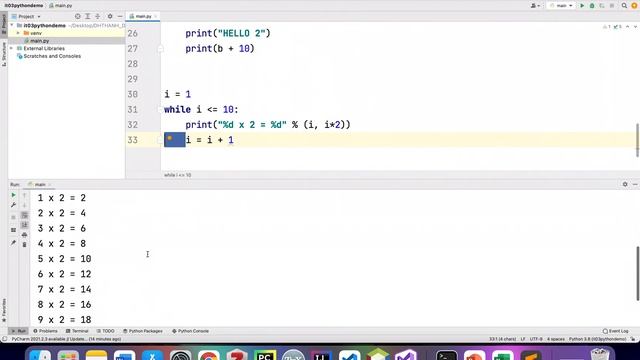Fold the while loop at line 31
The width and height of the screenshot is (640, 360).
[160, 109]
